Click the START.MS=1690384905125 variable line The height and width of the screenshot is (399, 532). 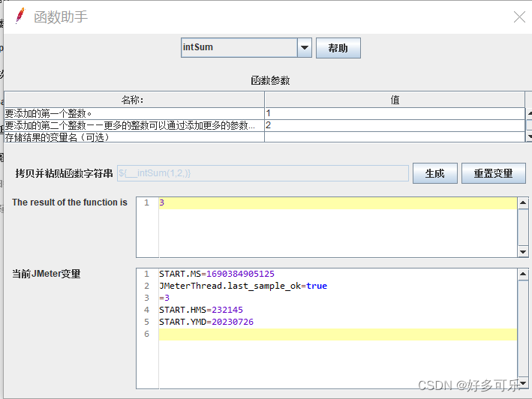(x=217, y=274)
